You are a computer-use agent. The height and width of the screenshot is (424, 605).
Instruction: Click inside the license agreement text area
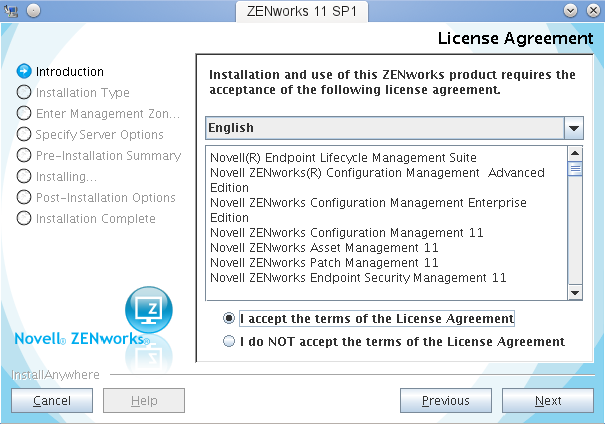[x=385, y=222]
